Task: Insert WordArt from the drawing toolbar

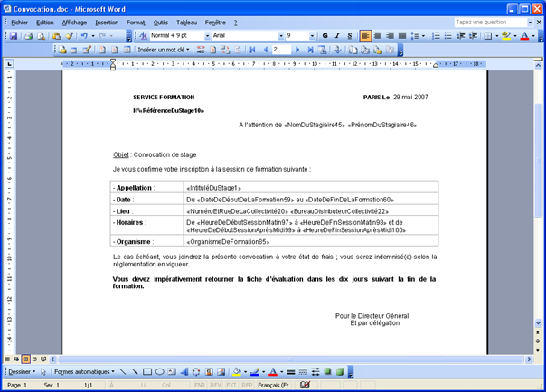Action: [184, 371]
